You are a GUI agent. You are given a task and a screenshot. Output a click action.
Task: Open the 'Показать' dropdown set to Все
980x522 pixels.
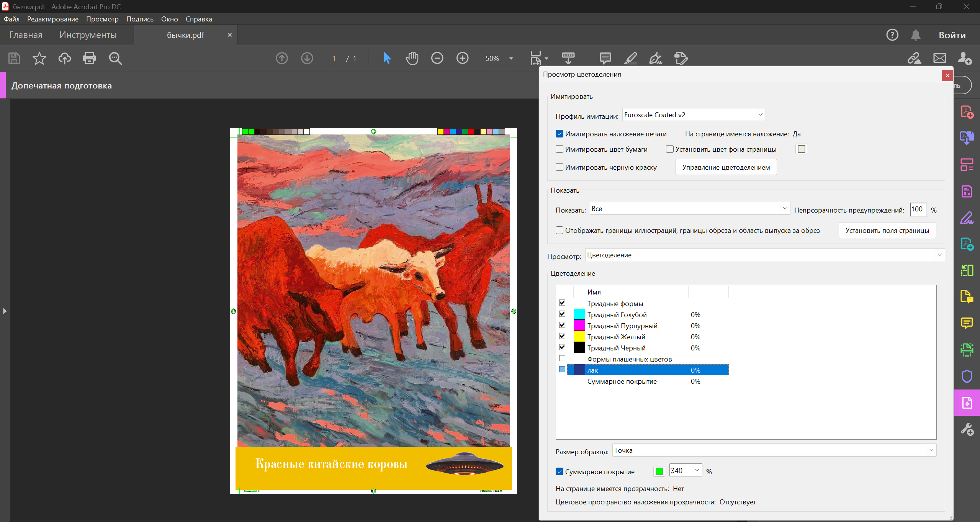[x=690, y=208]
